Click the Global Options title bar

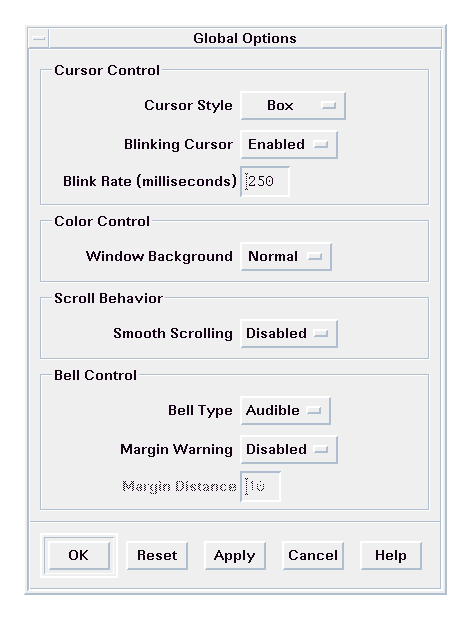(245, 39)
